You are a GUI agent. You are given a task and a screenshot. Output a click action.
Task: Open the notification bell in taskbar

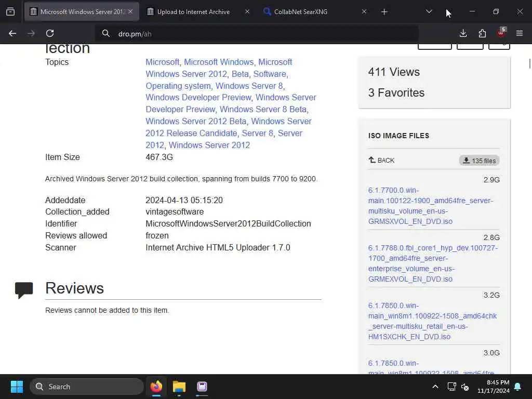(x=518, y=387)
